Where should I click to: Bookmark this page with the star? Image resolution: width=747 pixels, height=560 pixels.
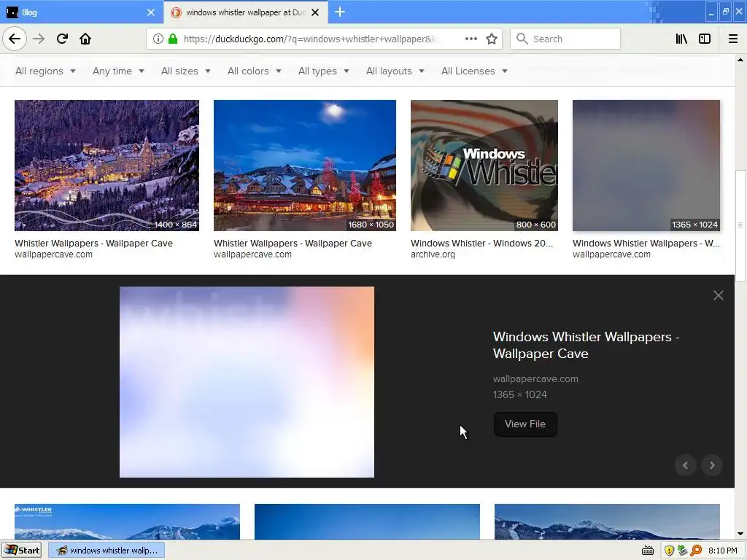[492, 39]
